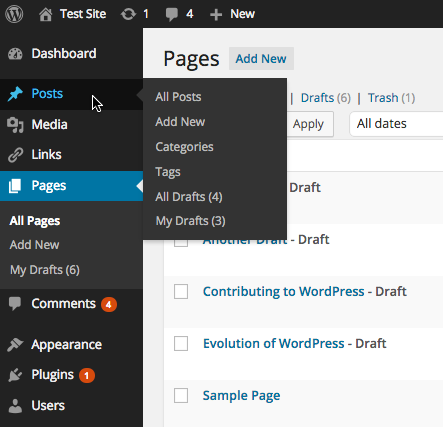
Task: Open the Dashboard gauge icon
Action: (15, 54)
